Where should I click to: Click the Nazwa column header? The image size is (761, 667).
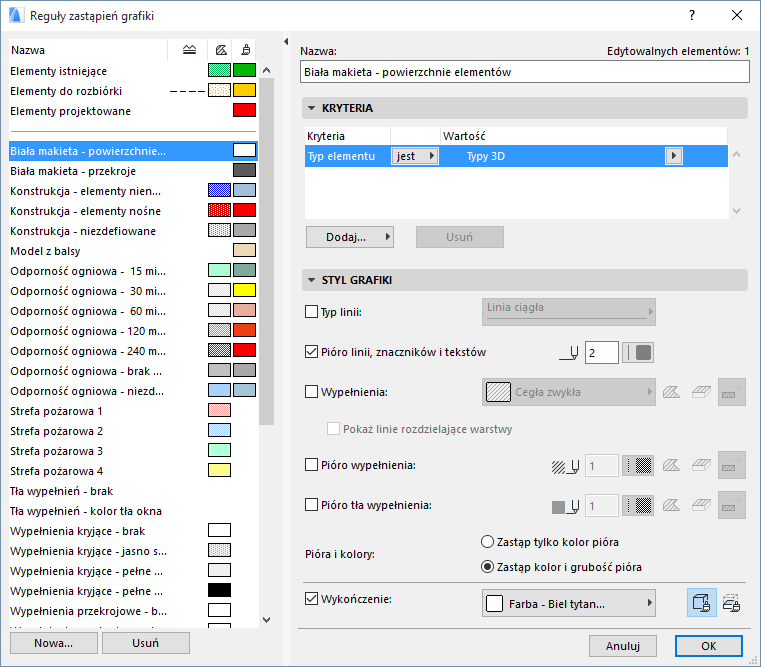click(88, 50)
